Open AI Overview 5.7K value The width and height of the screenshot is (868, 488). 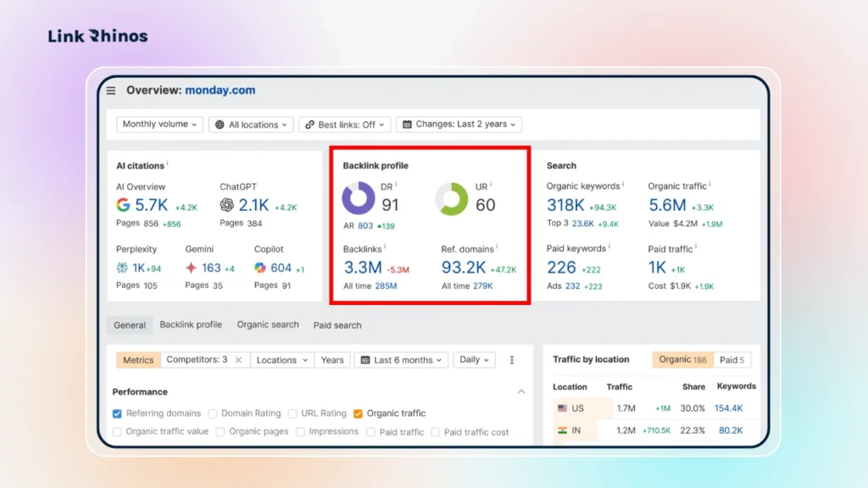pyautogui.click(x=151, y=205)
